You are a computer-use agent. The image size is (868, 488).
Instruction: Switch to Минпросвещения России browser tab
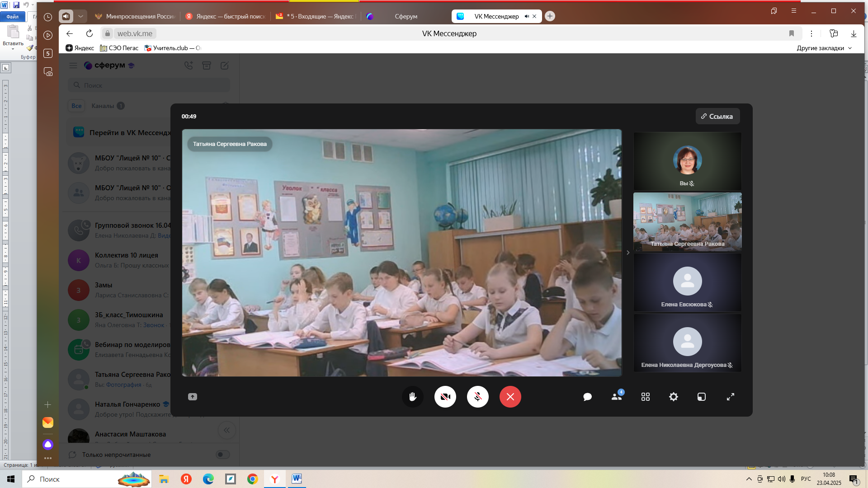(x=135, y=16)
